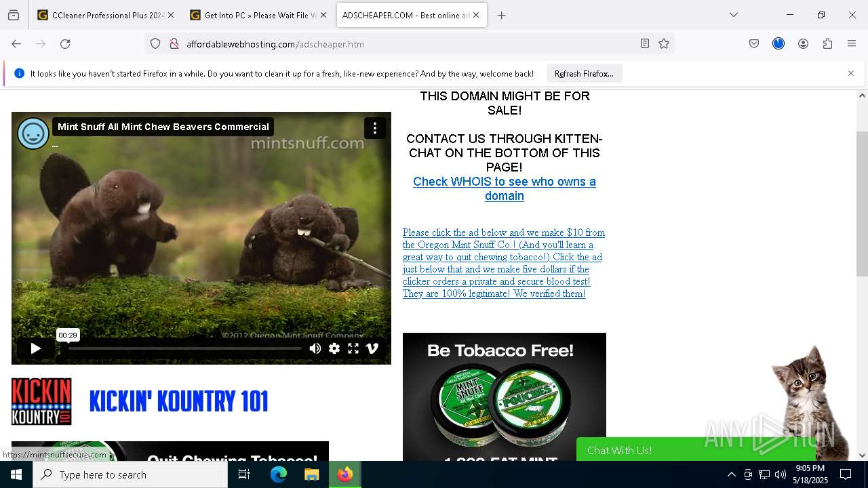868x488 pixels.
Task: Close the Get Into PC tab
Action: pos(323,15)
